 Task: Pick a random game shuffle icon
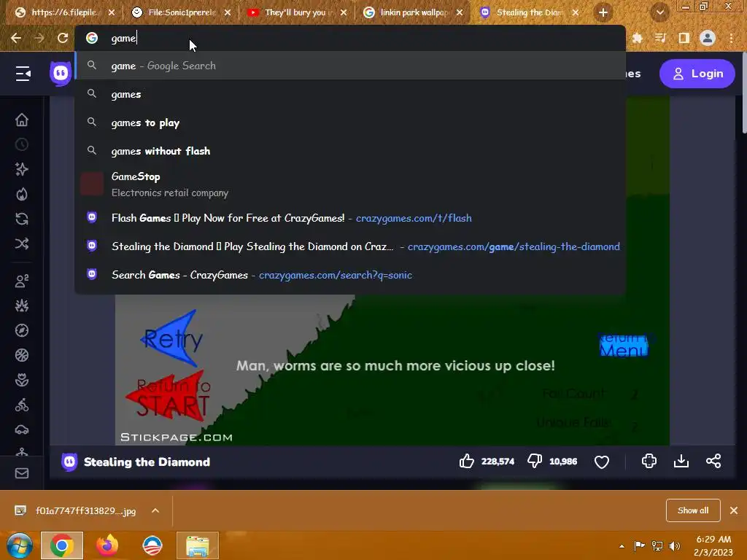coord(21,244)
